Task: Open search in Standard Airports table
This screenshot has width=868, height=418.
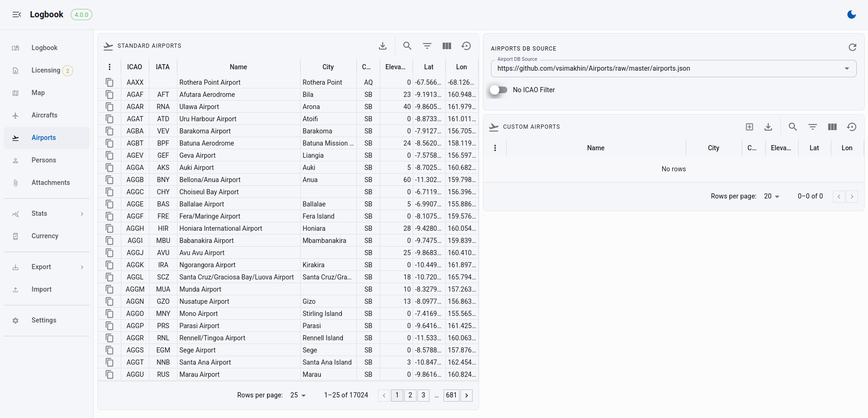Action: (x=408, y=46)
